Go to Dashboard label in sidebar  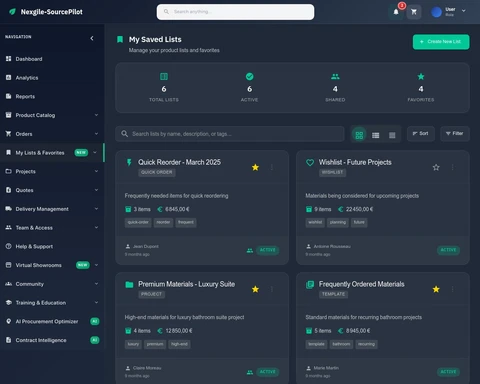29,59
